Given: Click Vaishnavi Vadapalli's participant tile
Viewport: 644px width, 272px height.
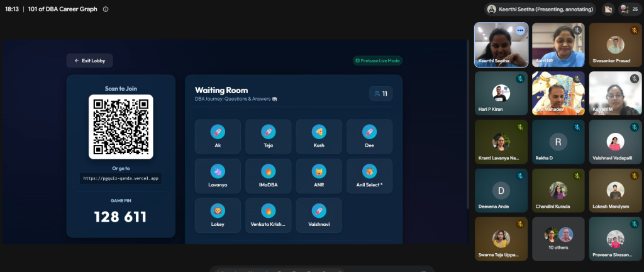Looking at the screenshot, I should pyautogui.click(x=615, y=142).
